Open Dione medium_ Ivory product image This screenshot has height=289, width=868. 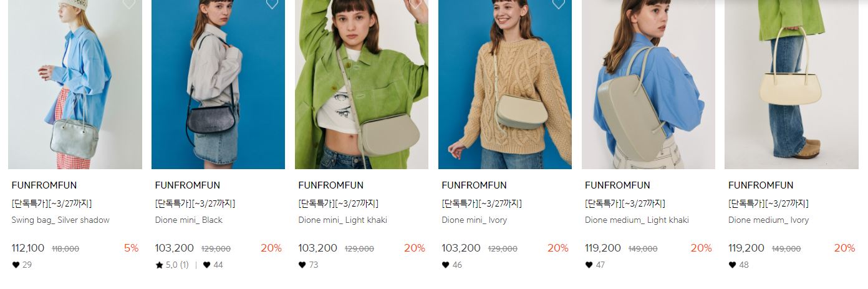pyautogui.click(x=791, y=84)
